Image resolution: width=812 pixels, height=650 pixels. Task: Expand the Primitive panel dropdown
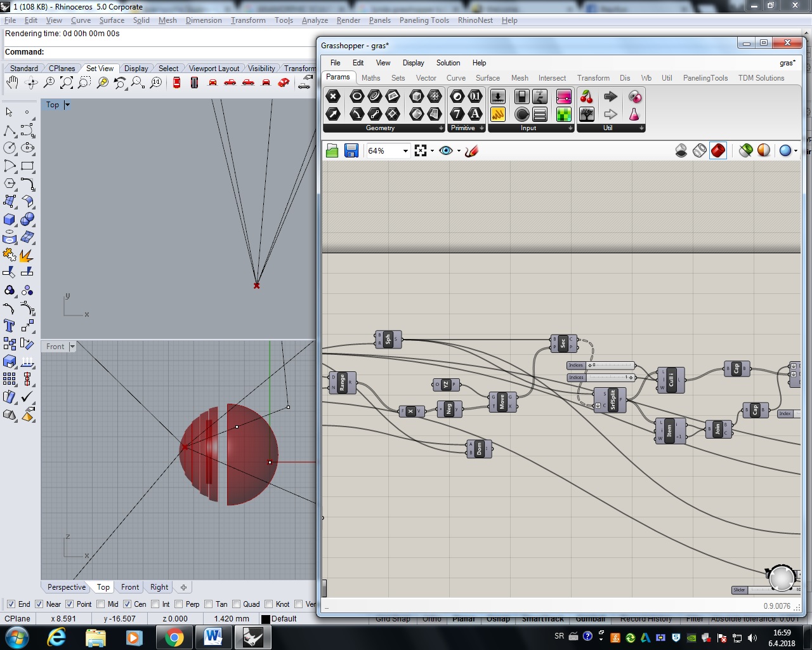click(x=482, y=128)
